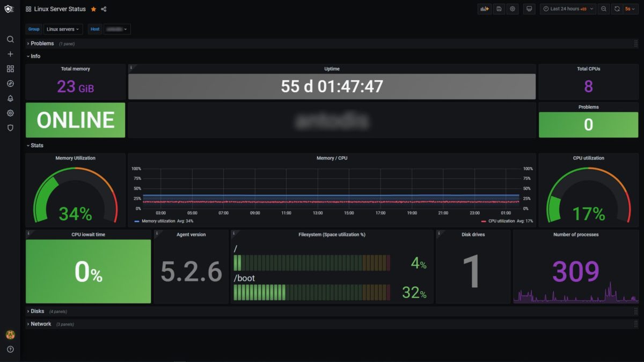Expand the Problems row
The image size is (644, 362).
point(42,44)
